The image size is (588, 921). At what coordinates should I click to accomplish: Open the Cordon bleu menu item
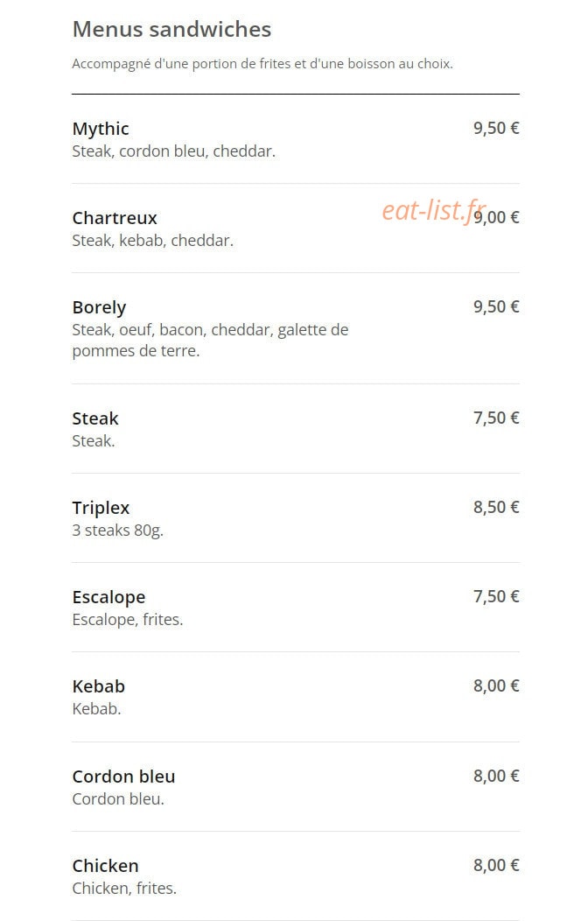coord(295,786)
